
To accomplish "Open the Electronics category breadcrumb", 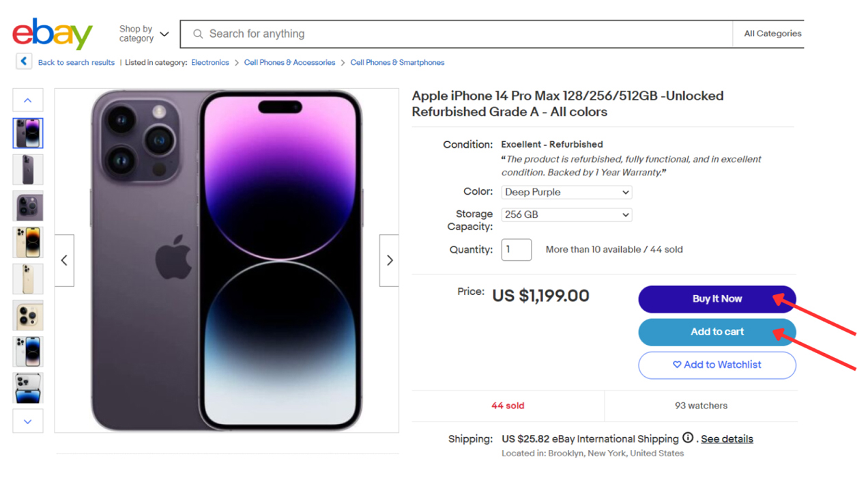I will coord(210,62).
